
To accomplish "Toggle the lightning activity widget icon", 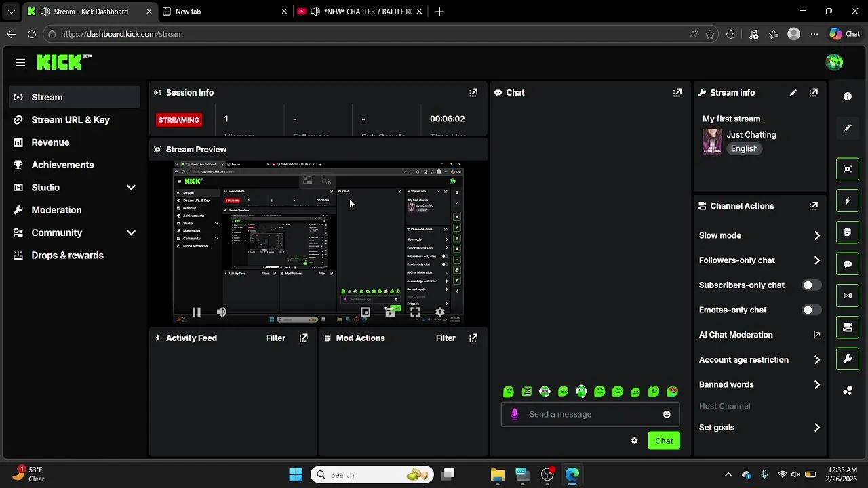I will pyautogui.click(x=848, y=201).
